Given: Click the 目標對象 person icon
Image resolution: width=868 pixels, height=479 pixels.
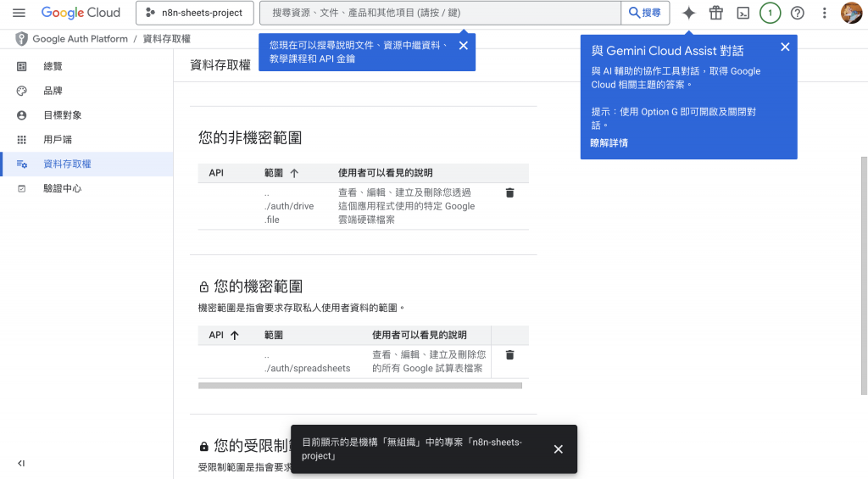Looking at the screenshot, I should point(21,115).
